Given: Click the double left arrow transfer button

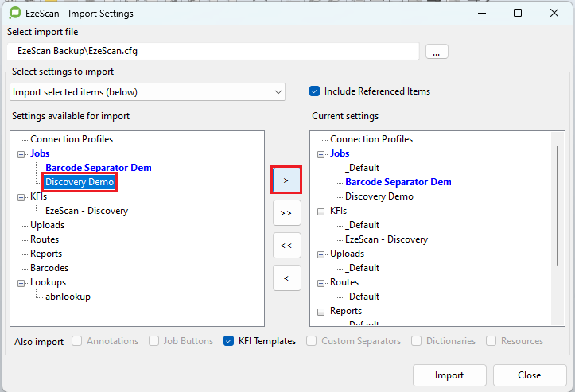Looking at the screenshot, I should [286, 246].
